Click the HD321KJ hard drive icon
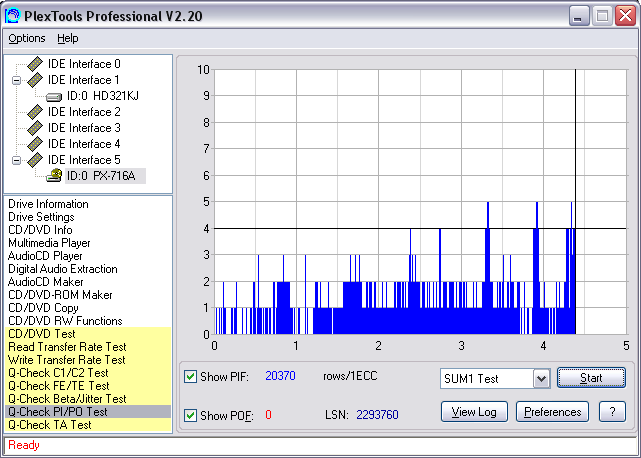This screenshot has height=458, width=641. click(54, 97)
